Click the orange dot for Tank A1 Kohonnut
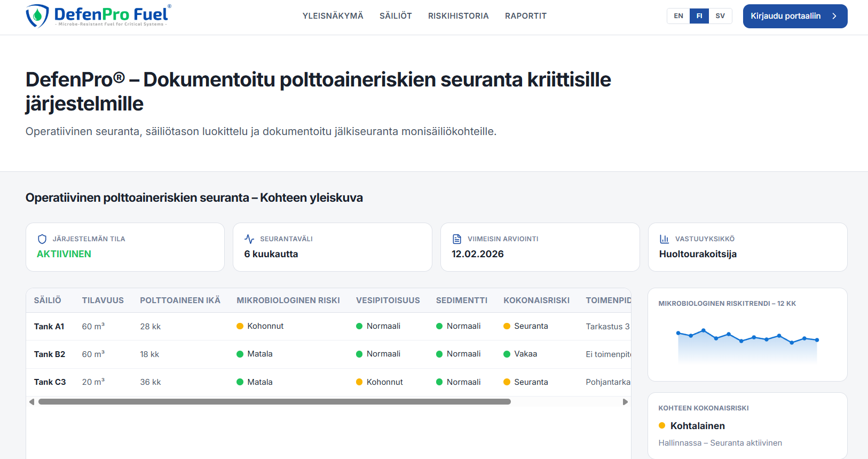 [x=240, y=326]
